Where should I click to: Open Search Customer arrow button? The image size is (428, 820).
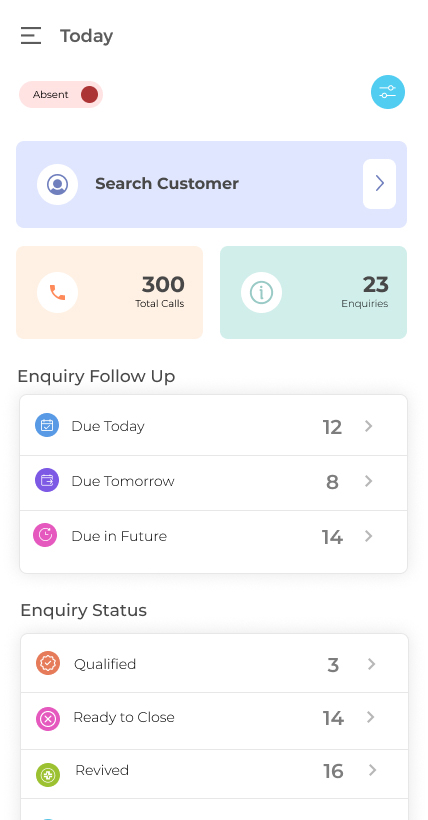(x=379, y=184)
